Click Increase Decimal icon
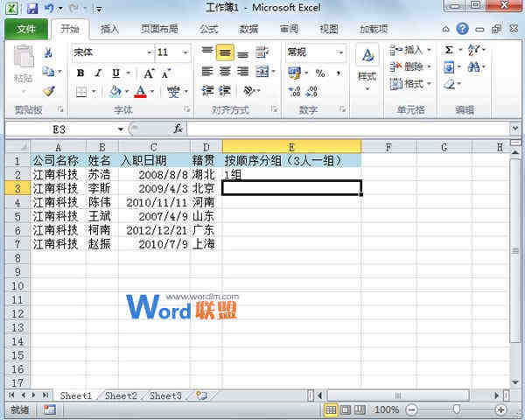The width and height of the screenshot is (525, 420). (294, 91)
